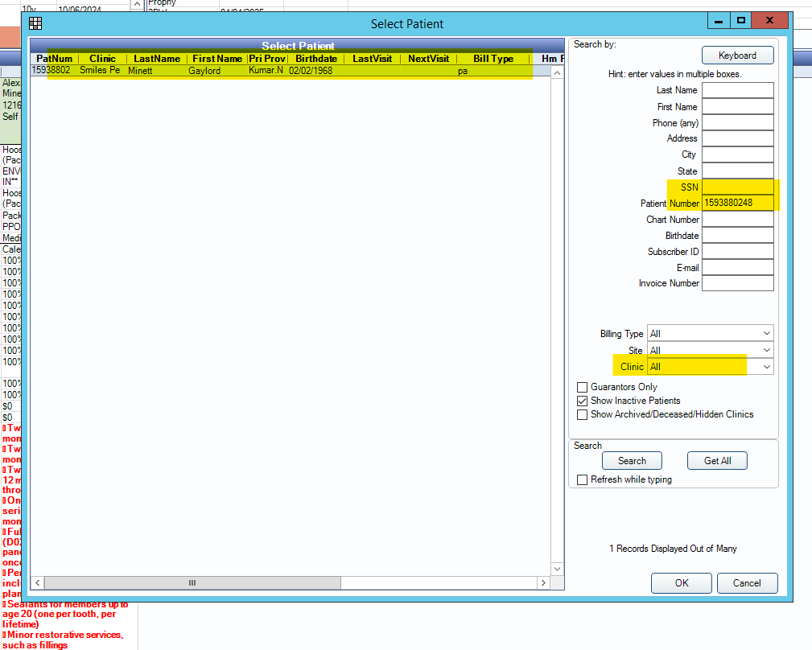Click the Birthdate search field
Viewport: 812px width, 650px height.
pyautogui.click(x=737, y=235)
